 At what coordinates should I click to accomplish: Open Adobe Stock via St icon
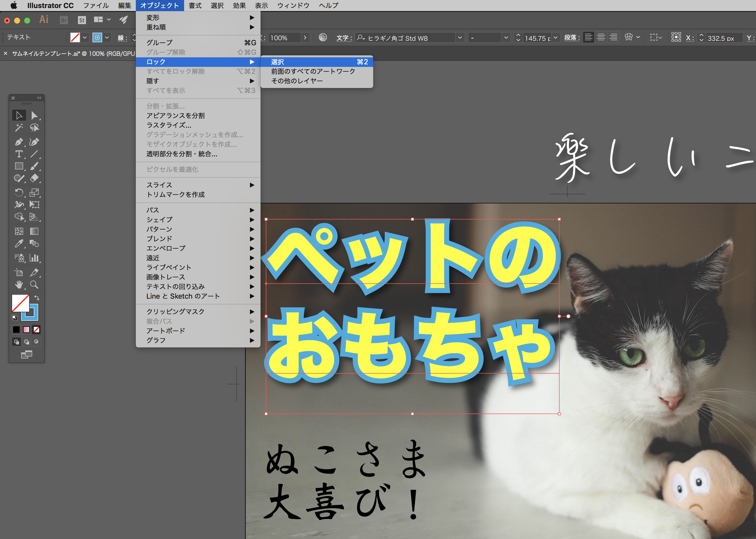pos(82,20)
